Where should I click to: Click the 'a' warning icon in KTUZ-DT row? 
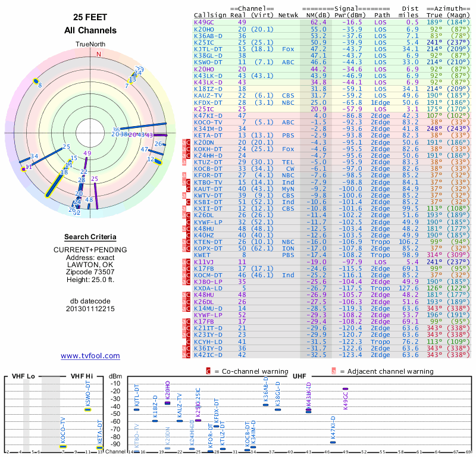point(184,162)
